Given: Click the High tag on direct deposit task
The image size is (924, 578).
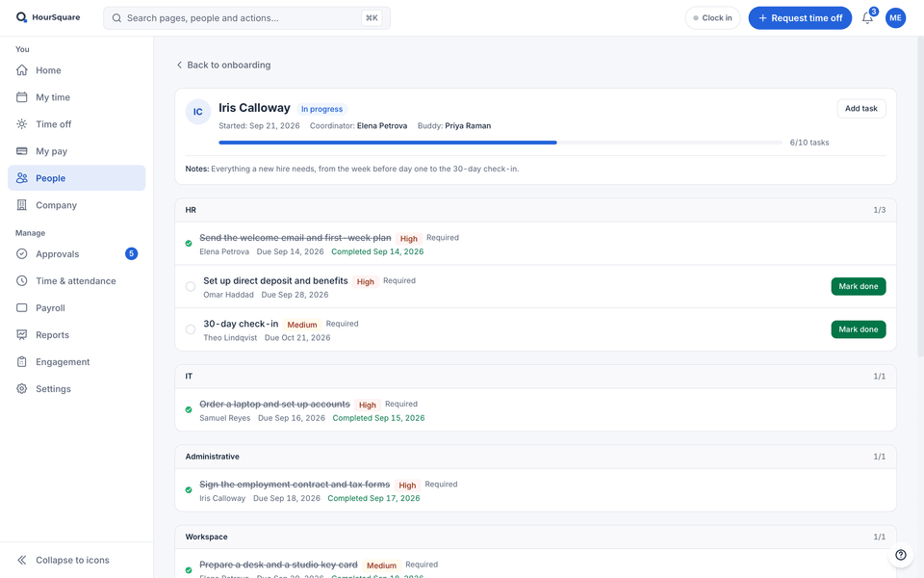Looking at the screenshot, I should 366,282.
